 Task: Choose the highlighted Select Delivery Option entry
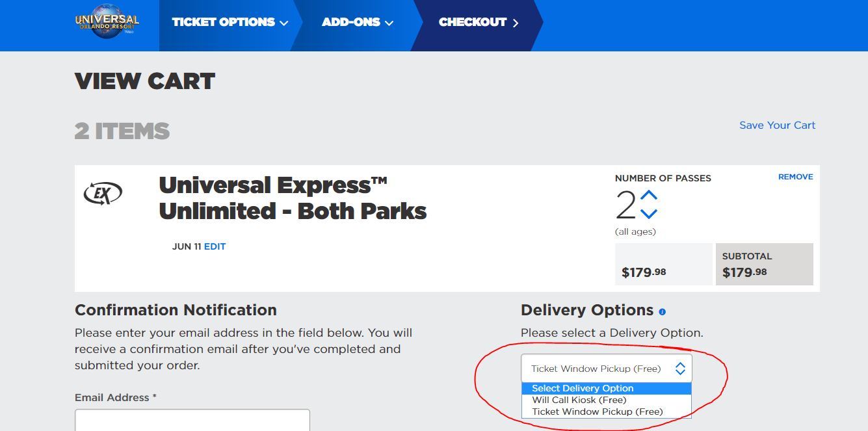pos(583,388)
